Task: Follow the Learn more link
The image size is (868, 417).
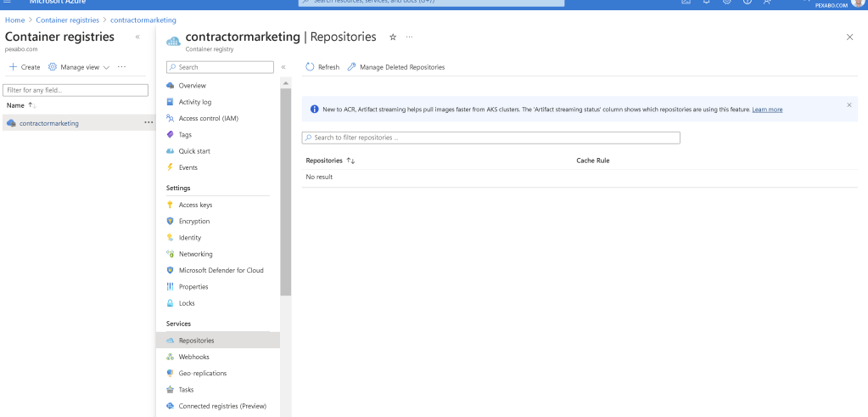Action: (767, 110)
